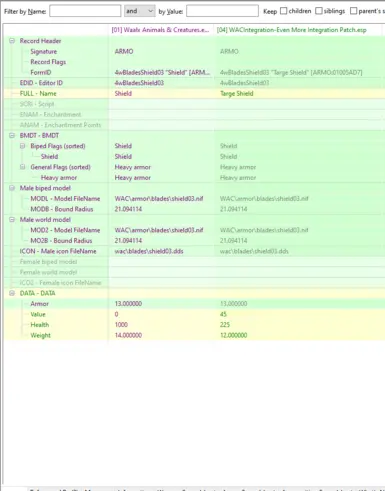Collapse the DATA - DATA node
Viewport: 385px width, 491px height.
click(x=12, y=293)
